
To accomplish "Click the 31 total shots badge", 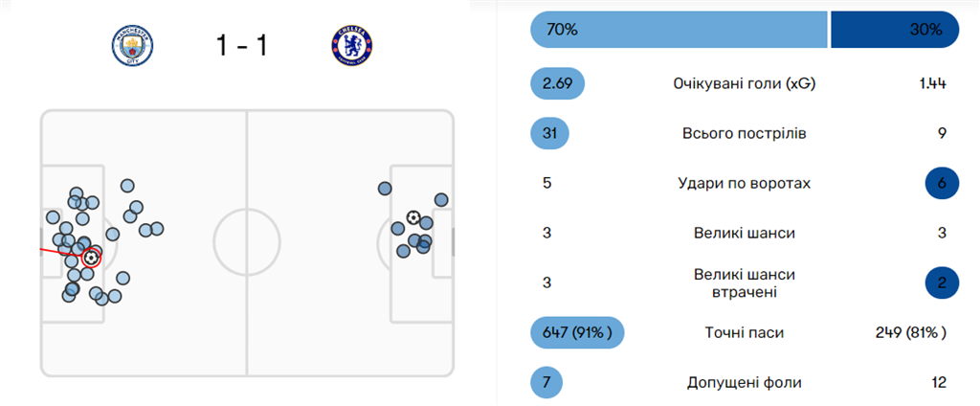I will [550, 133].
